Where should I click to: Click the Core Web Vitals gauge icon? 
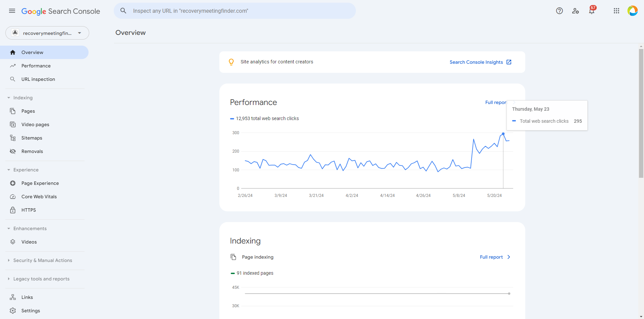pos(13,197)
